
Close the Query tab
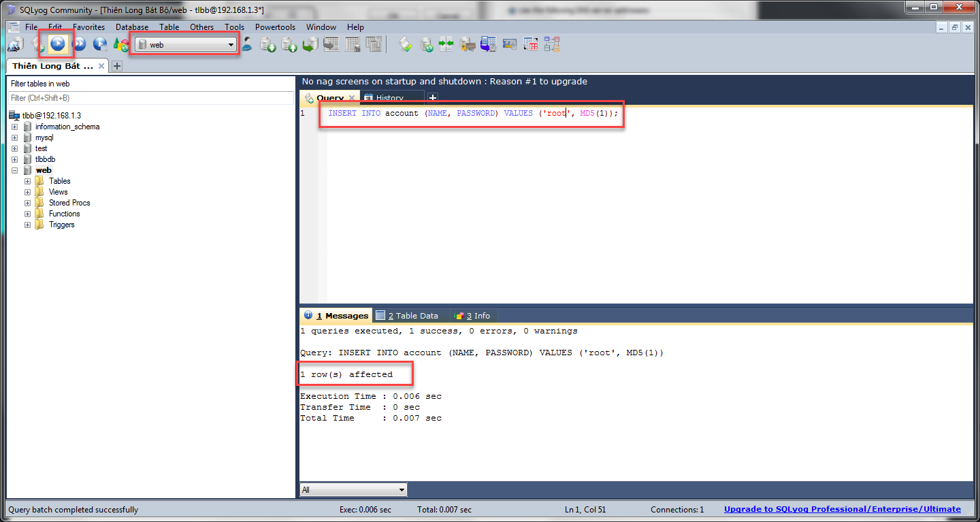tap(352, 98)
